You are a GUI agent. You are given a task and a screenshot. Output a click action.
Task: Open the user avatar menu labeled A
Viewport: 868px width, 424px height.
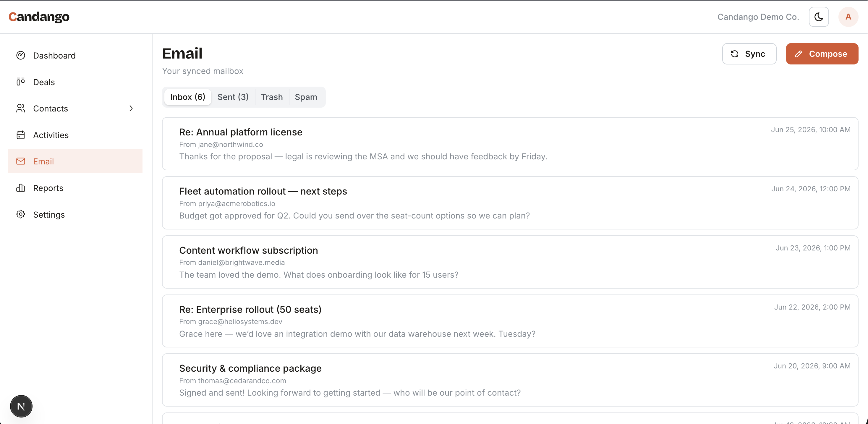(848, 17)
